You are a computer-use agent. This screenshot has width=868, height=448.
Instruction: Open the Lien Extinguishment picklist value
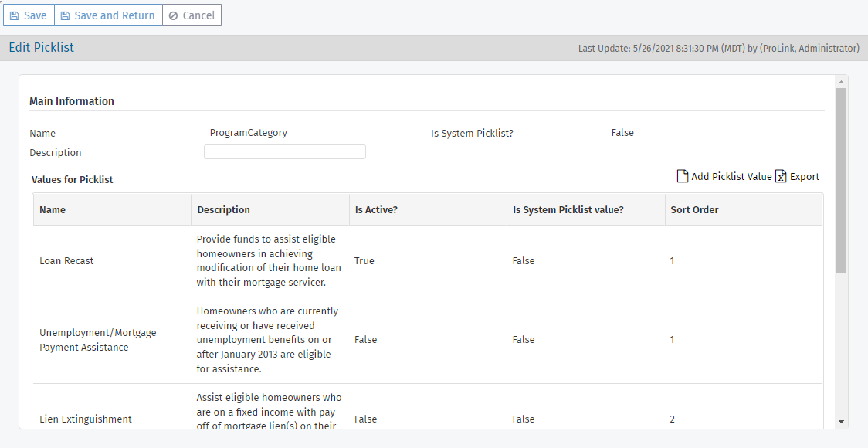click(85, 419)
